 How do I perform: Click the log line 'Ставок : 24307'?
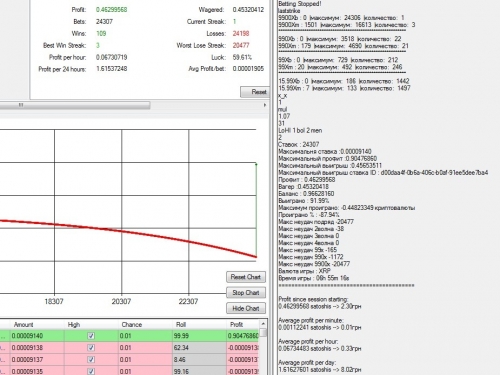[299, 144]
